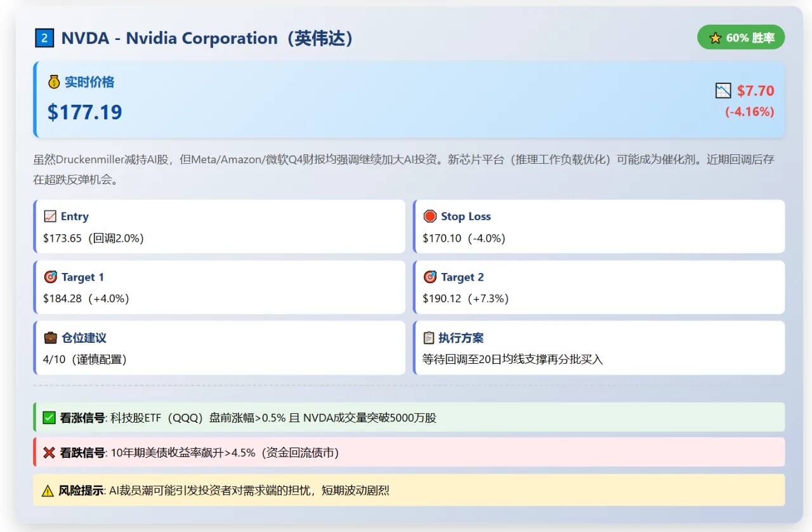Image resolution: width=812 pixels, height=532 pixels.
Task: Click the briefcase icon beside 仓位建议
Action: pos(50,338)
